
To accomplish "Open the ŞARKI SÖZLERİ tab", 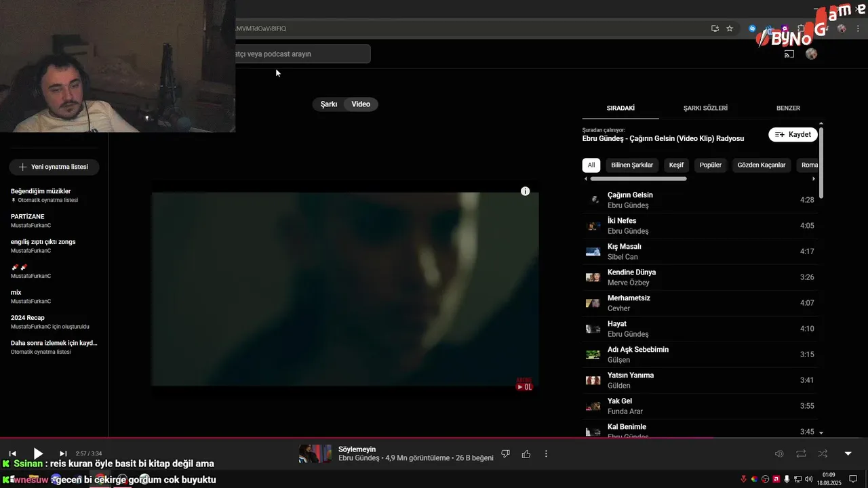I will click(705, 108).
